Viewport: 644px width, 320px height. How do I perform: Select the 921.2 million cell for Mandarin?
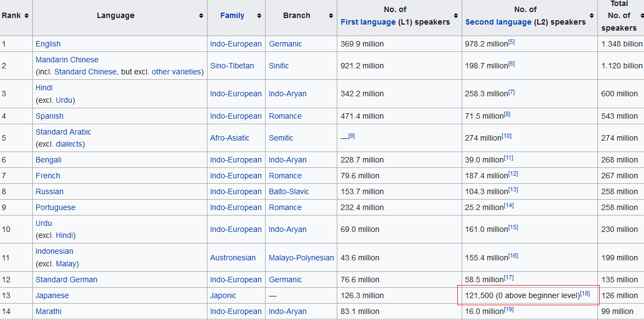(399, 66)
